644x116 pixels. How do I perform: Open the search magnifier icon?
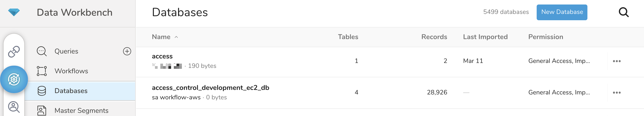click(x=624, y=12)
